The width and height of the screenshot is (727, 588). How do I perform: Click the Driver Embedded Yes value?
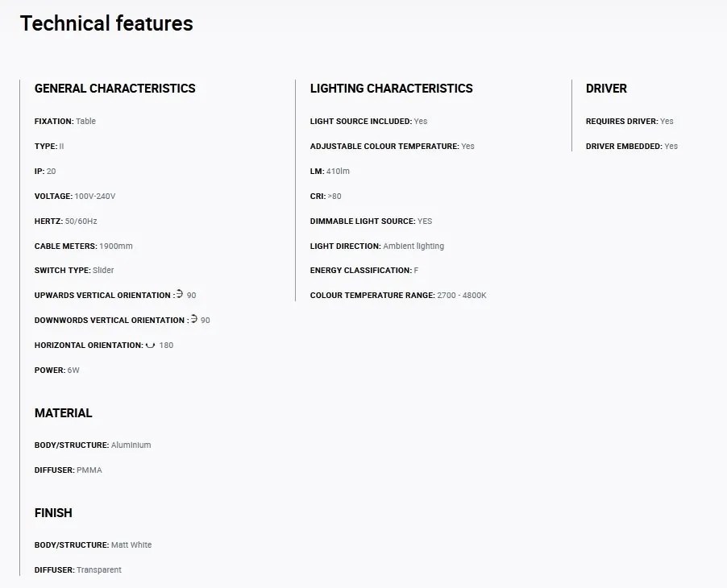(671, 146)
